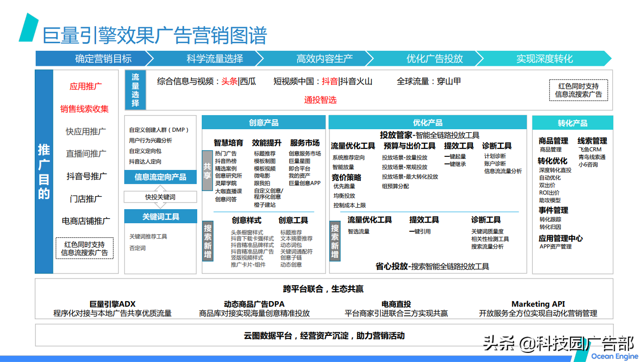Click the 预算与出价工具 heading
This screenshot has height=362, width=644.
(x=409, y=146)
